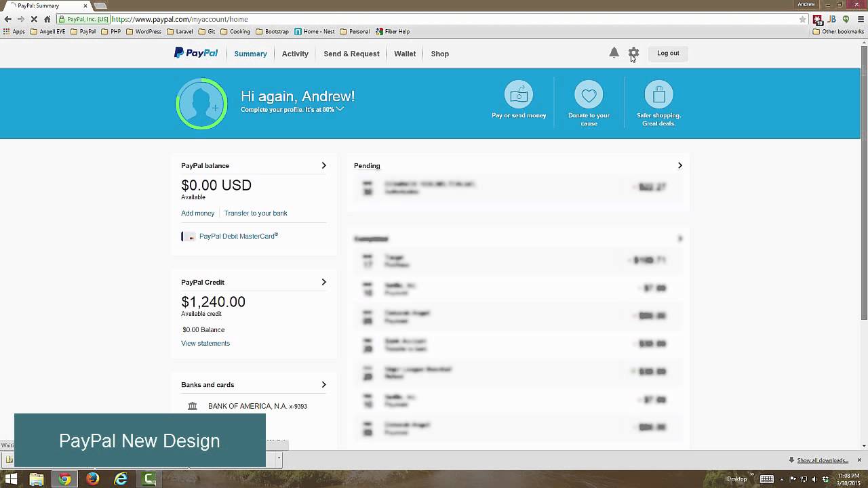Click the Log out button
Screen dimensions: 868x488
(x=668, y=53)
